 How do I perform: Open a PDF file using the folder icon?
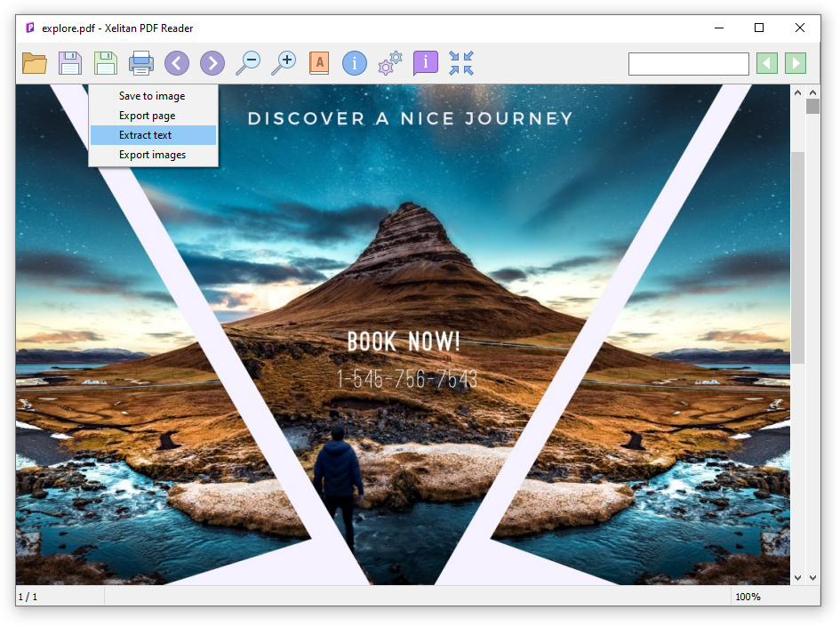34,63
